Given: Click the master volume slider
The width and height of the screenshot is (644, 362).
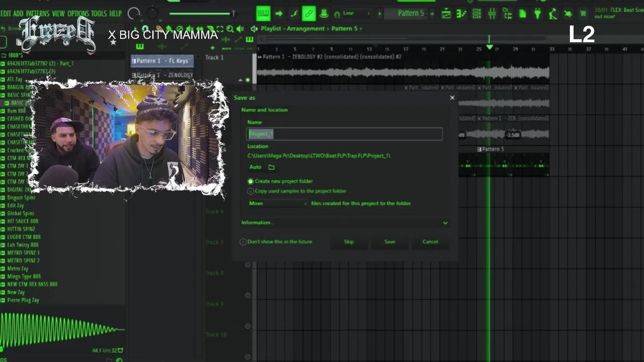Looking at the screenshot, I should (202, 14).
